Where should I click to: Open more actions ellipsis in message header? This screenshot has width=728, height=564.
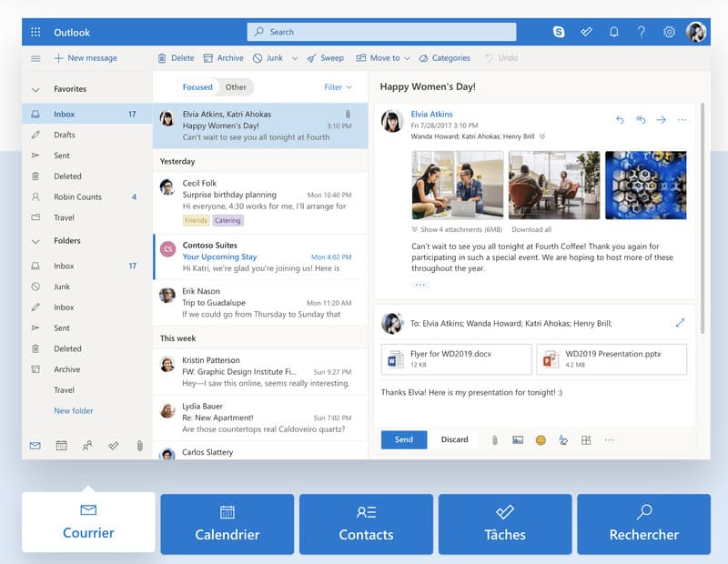pos(682,120)
